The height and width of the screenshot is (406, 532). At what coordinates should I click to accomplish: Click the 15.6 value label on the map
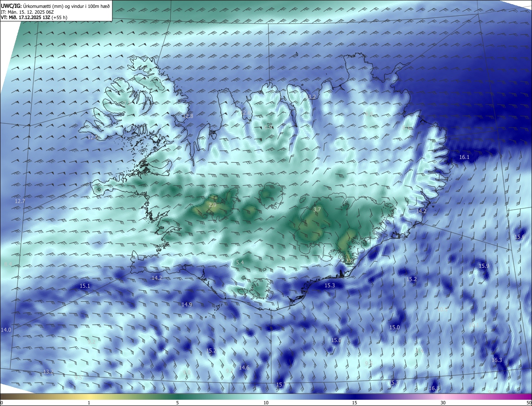pyautogui.click(x=520, y=237)
